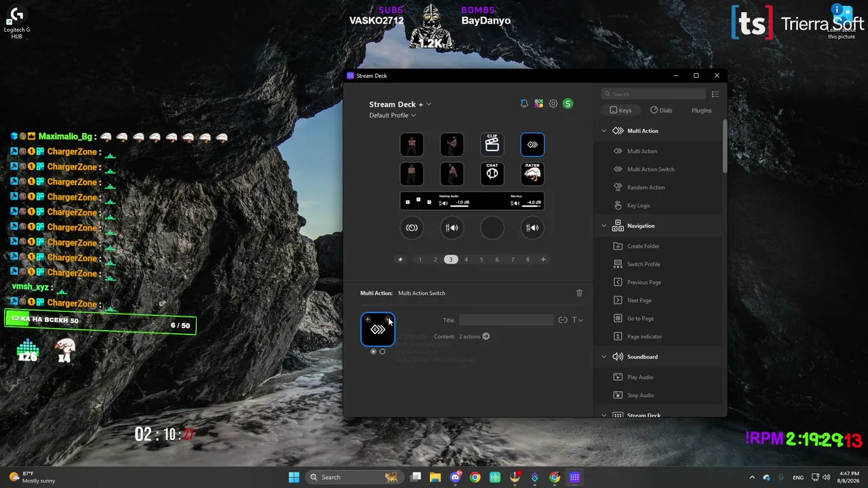Collapse the Multi Action category

click(x=604, y=131)
